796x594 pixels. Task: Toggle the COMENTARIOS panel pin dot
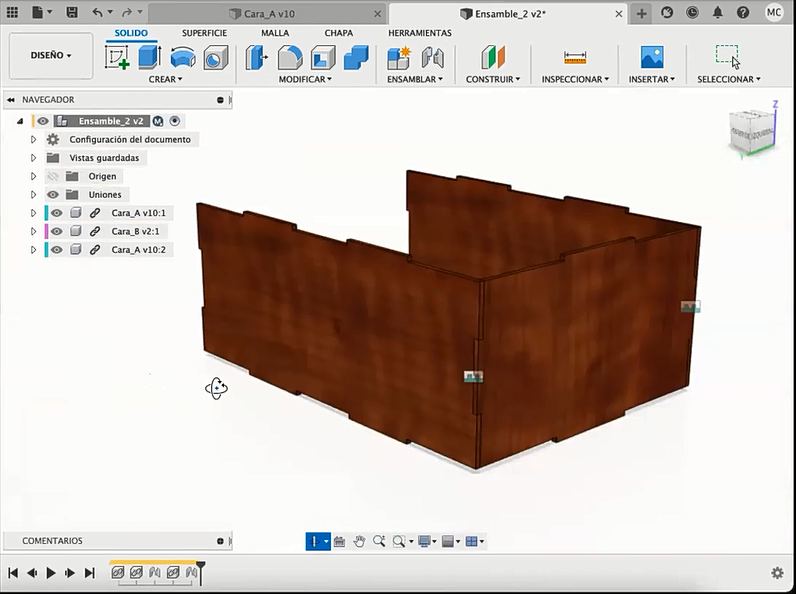[220, 541]
